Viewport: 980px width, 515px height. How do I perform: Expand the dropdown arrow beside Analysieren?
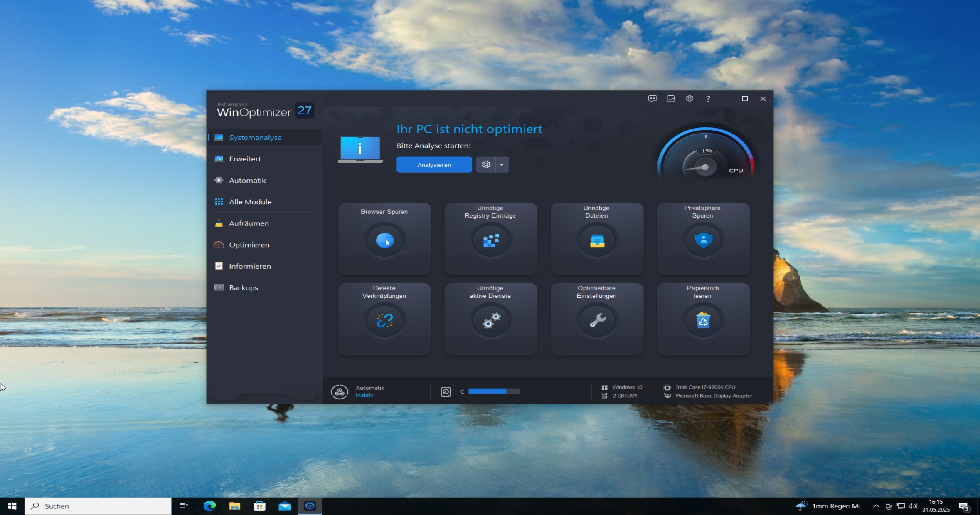(x=502, y=165)
